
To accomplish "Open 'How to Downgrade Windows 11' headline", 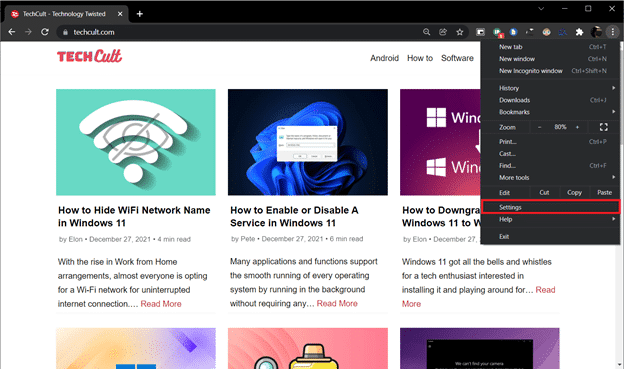I will [x=441, y=216].
